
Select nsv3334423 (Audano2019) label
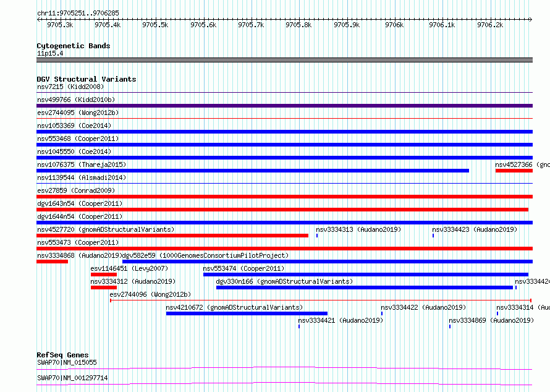point(475,229)
